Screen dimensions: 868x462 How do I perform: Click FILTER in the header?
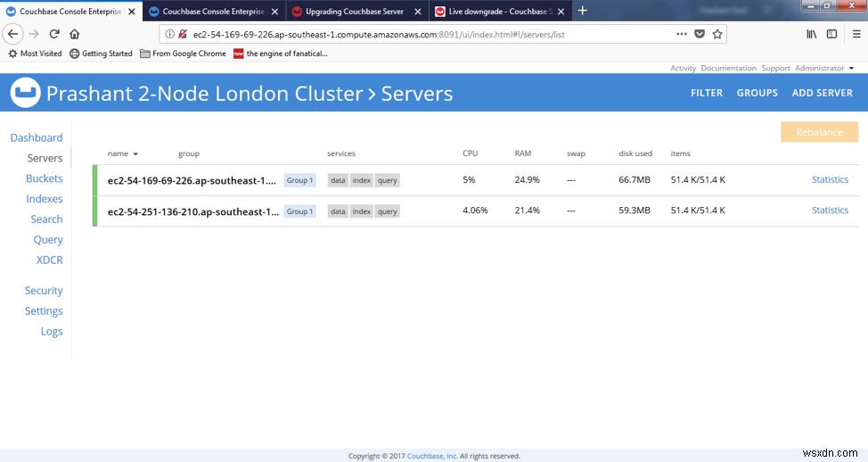[707, 93]
